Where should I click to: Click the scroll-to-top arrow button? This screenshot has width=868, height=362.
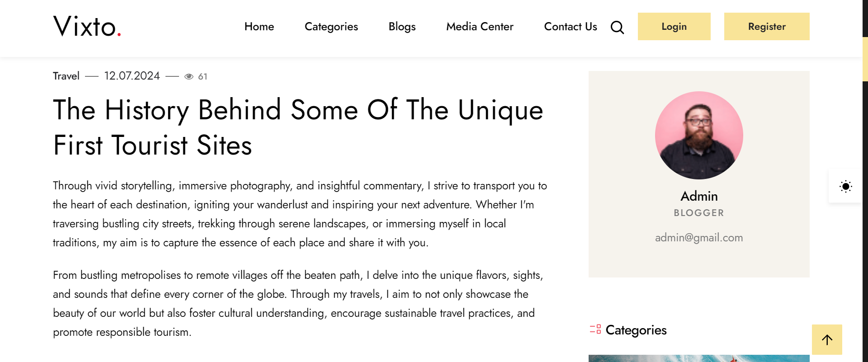(827, 339)
